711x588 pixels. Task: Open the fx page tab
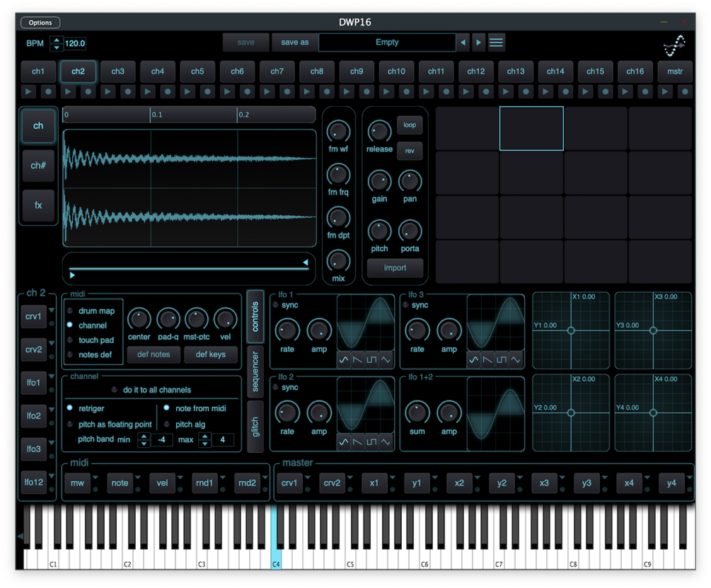tap(38, 205)
